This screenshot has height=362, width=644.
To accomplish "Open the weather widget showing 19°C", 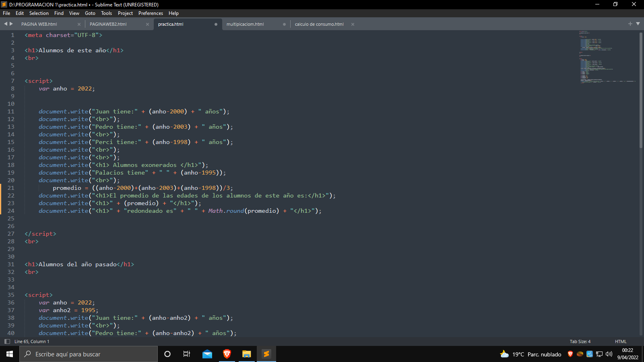I will (x=530, y=354).
